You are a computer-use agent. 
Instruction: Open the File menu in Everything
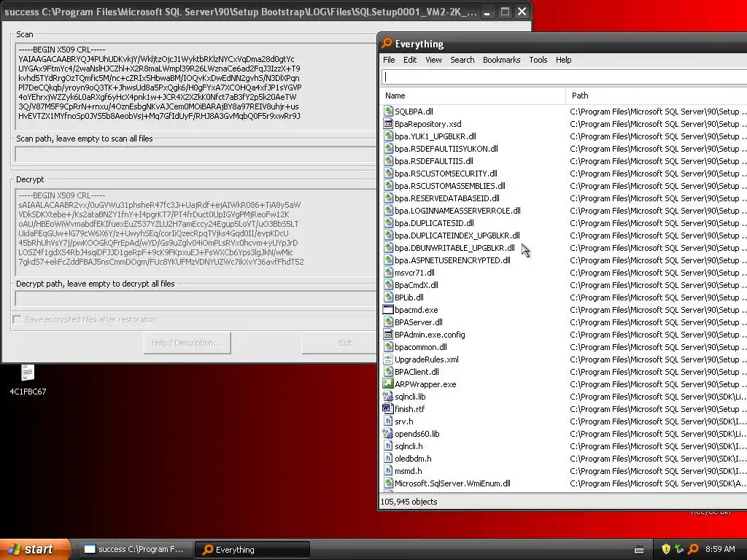click(x=389, y=60)
